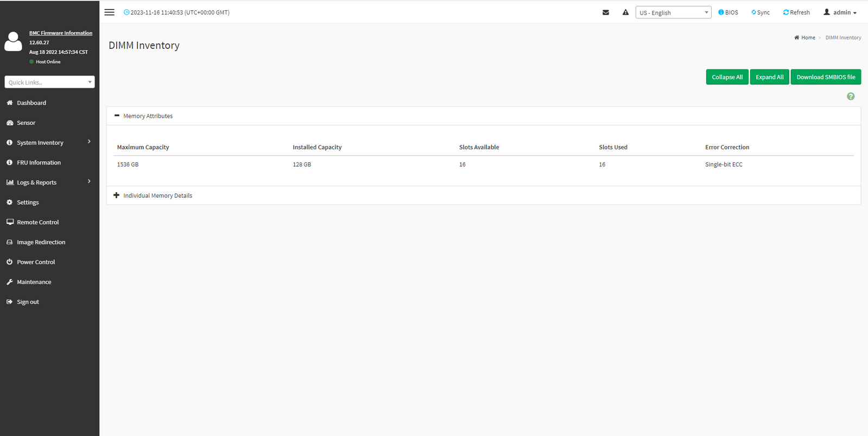The height and width of the screenshot is (436, 868).
Task: Click the warning alerts triangle icon
Action: (x=625, y=12)
